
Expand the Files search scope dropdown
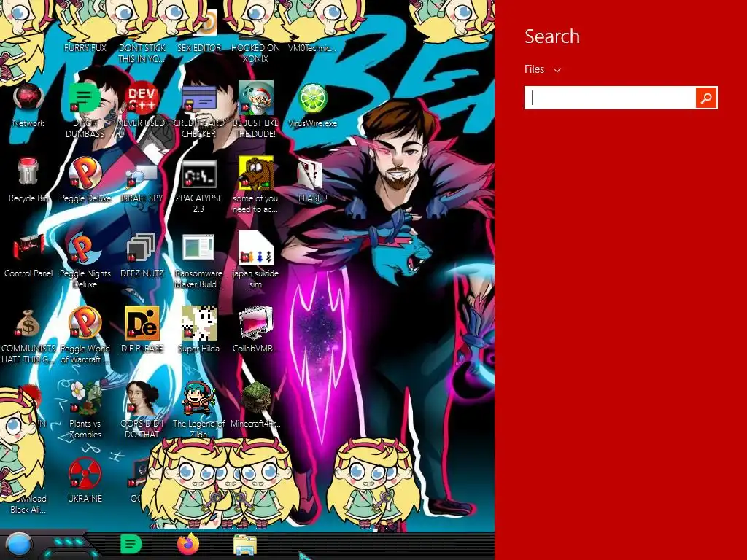click(x=543, y=69)
